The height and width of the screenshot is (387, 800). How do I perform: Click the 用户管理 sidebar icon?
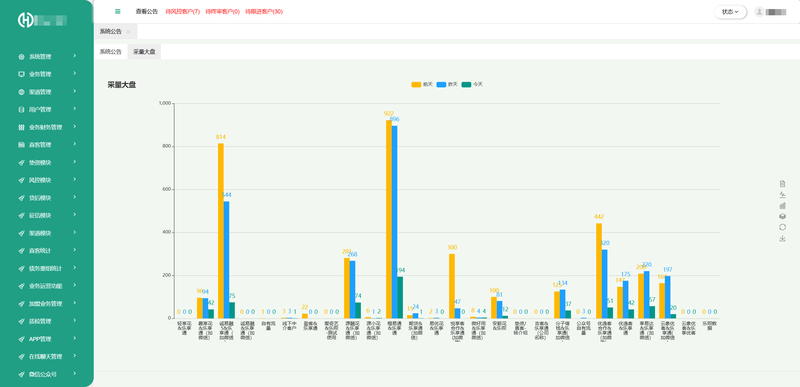click(21, 110)
